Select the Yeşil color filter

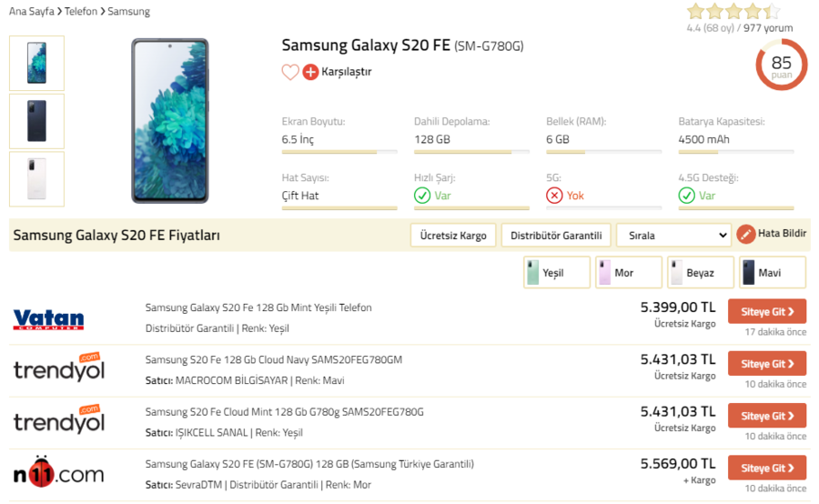pos(557,272)
